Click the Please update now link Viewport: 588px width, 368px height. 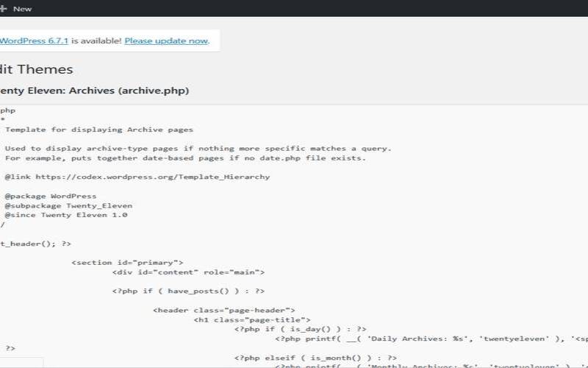coord(166,40)
